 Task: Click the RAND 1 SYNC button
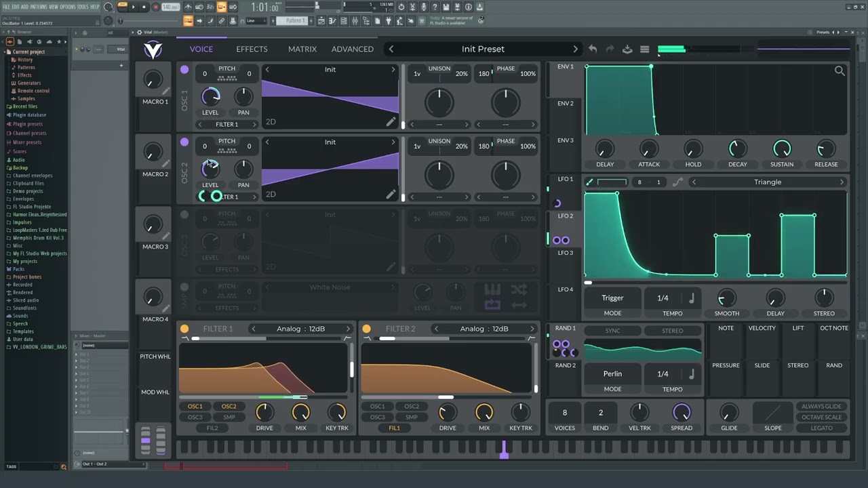[612, 331]
